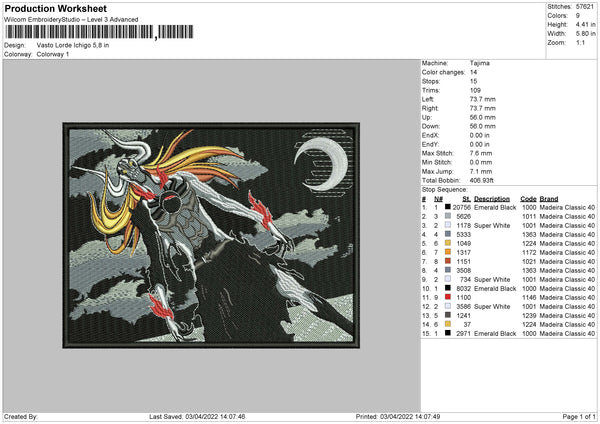Click the Total Bobbin value '406.93ft'
Screen dimensions: 600x424
[482, 180]
